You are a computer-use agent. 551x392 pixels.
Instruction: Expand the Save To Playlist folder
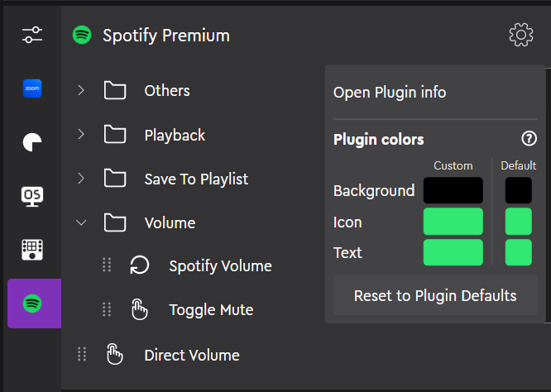[81, 179]
